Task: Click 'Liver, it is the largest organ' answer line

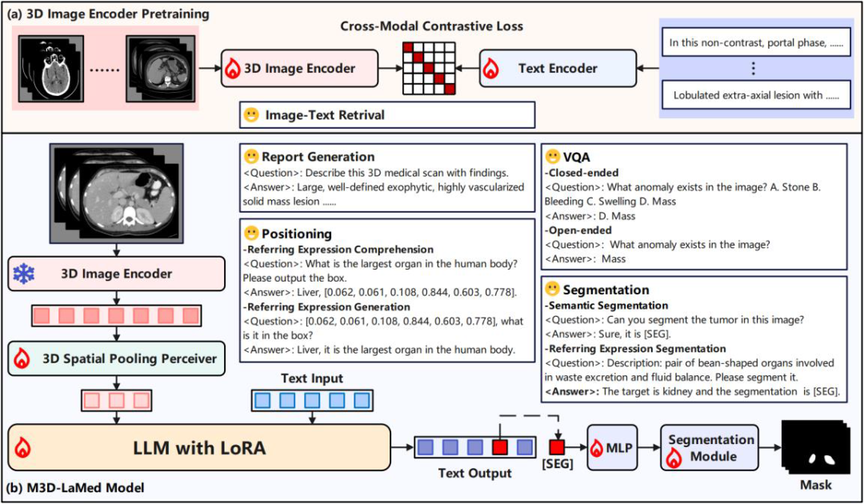Action: pos(378,350)
